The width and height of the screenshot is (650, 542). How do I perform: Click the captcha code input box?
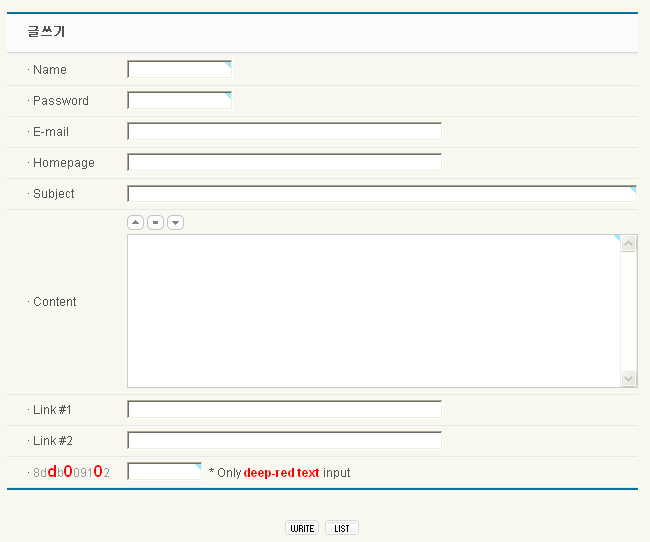point(165,472)
